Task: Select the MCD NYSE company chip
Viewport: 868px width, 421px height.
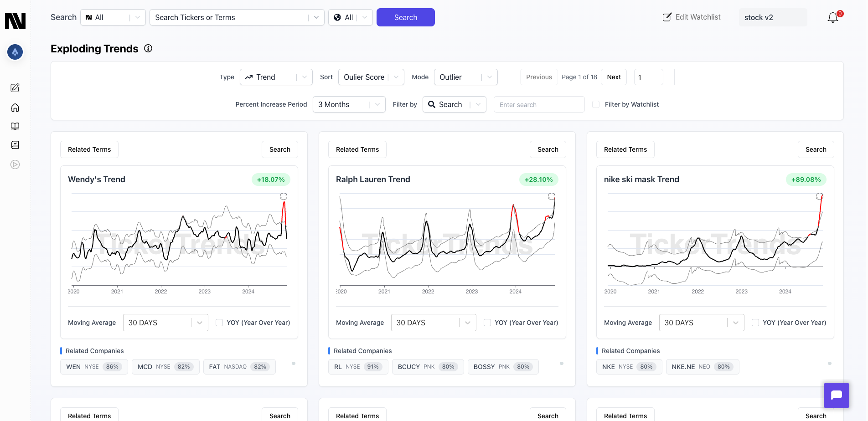Action: 165,367
